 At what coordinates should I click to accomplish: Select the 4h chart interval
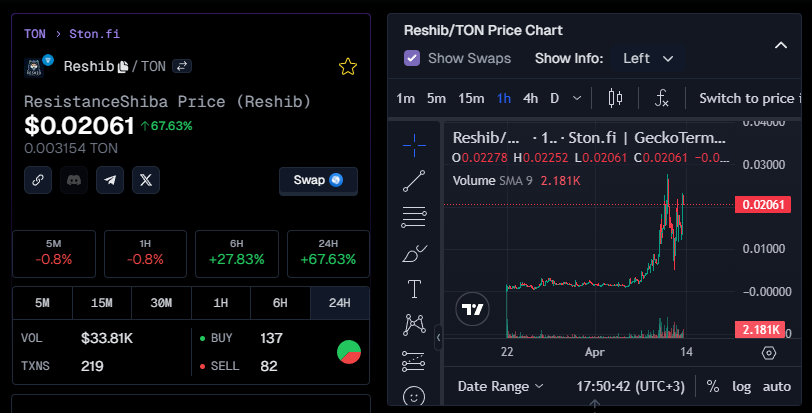click(x=530, y=98)
